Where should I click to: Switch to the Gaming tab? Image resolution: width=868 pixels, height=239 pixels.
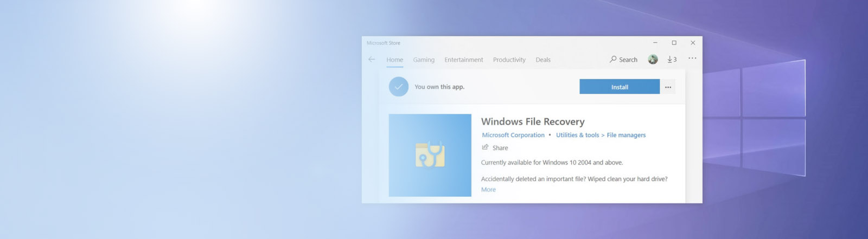(x=424, y=60)
